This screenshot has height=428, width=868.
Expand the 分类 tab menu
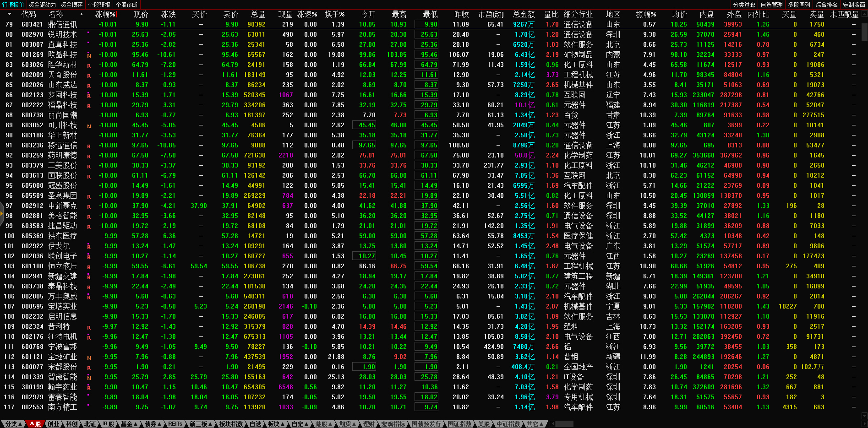tap(13, 424)
